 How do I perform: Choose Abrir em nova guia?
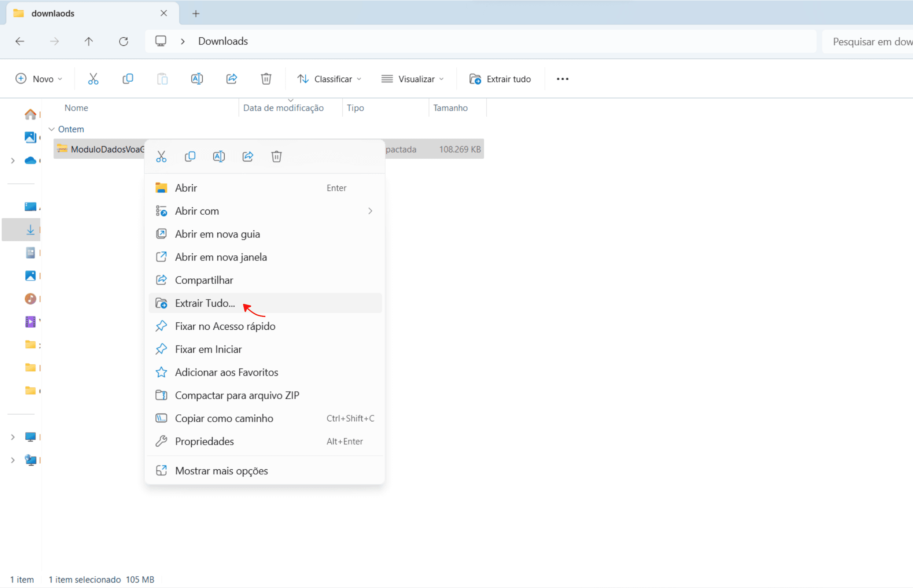pyautogui.click(x=265, y=234)
